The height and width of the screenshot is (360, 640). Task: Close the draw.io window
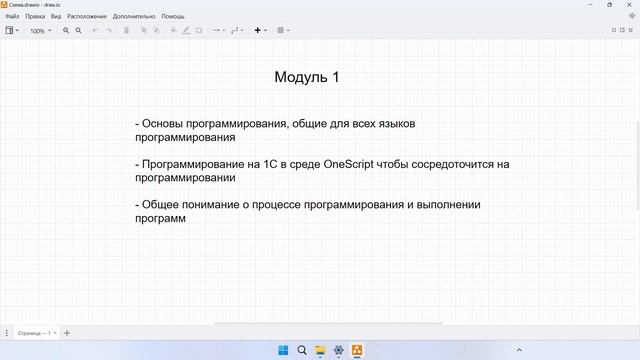coord(629,4)
